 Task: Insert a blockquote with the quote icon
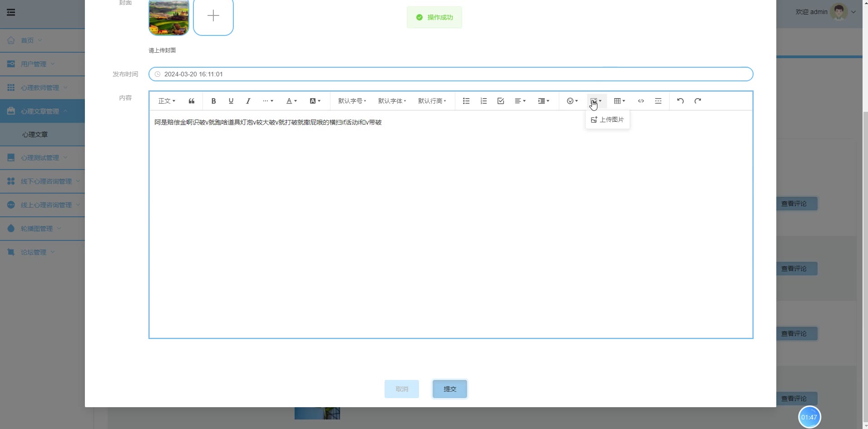pyautogui.click(x=192, y=101)
